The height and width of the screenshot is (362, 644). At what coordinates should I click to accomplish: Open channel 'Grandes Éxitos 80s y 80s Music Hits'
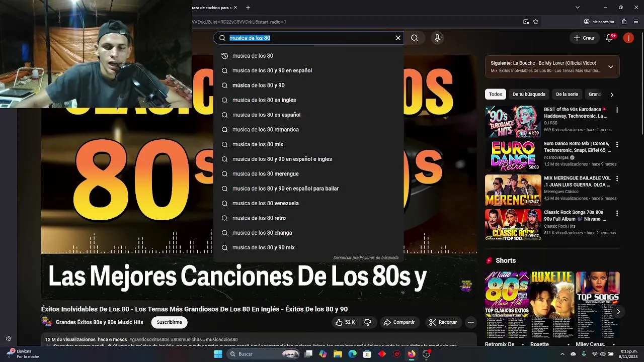[x=100, y=322]
